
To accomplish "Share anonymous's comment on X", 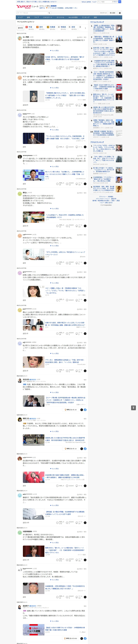I will pos(85,184).
